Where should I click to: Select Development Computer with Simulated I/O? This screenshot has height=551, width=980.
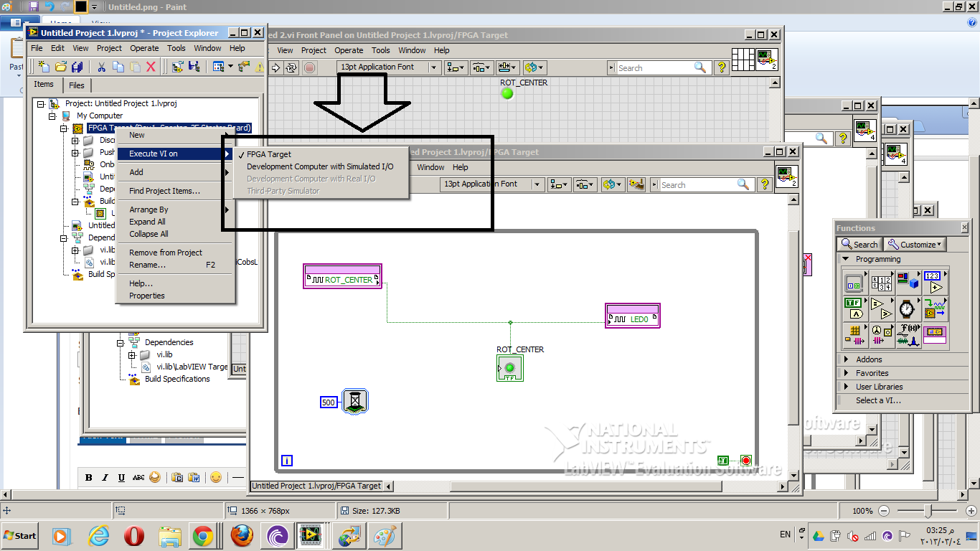[x=320, y=166]
